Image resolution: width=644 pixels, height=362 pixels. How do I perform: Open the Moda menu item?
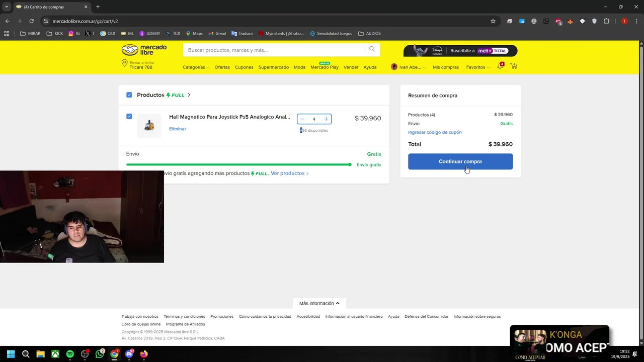[299, 67]
